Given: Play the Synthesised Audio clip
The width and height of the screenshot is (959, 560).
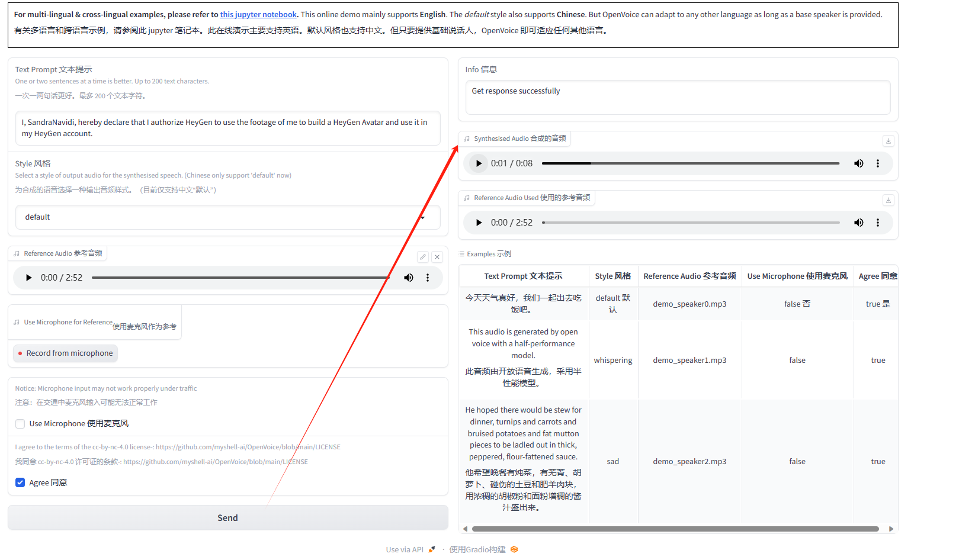Looking at the screenshot, I should pos(479,163).
